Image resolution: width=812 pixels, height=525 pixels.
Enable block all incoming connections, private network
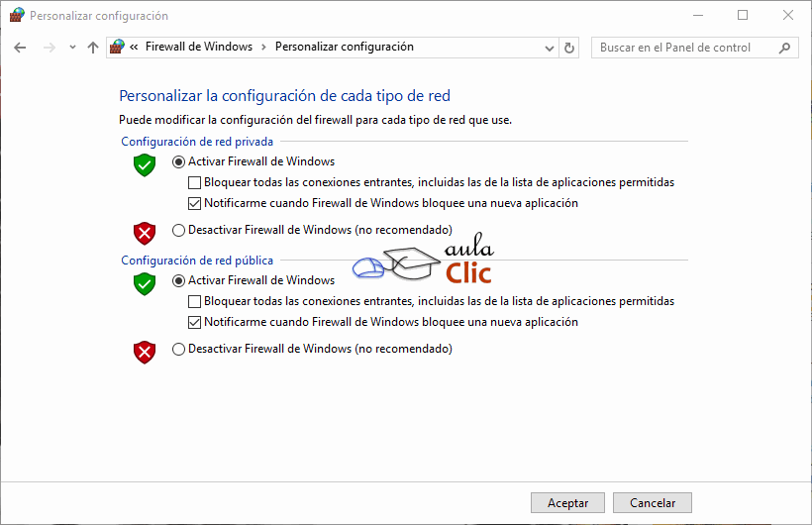click(195, 182)
